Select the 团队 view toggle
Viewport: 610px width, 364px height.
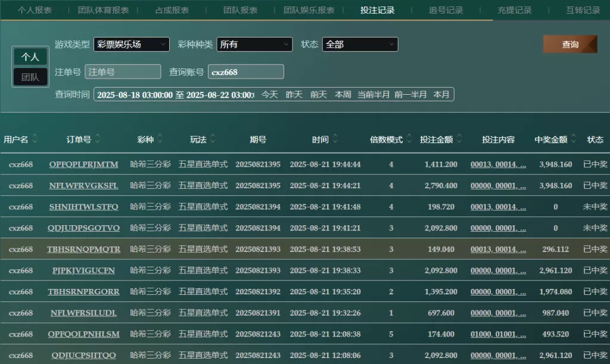[x=30, y=77]
